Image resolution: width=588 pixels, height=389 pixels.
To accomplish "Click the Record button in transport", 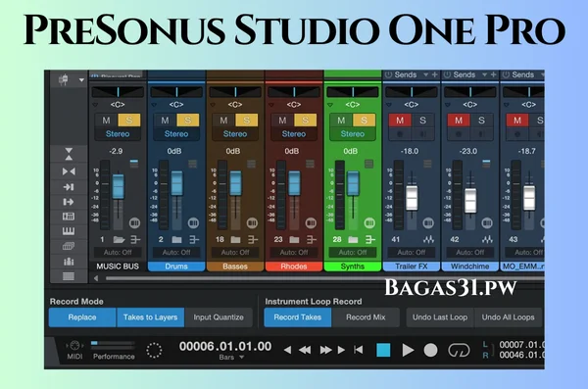I will point(430,350).
